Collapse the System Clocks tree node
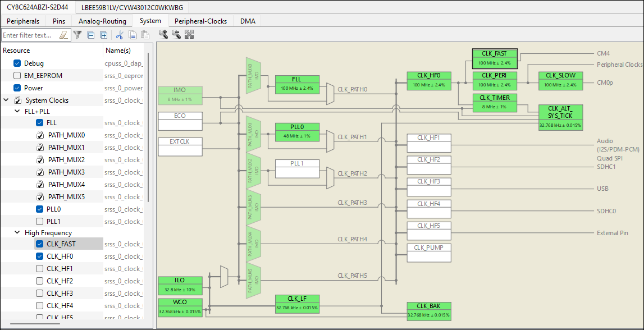 pos(6,100)
